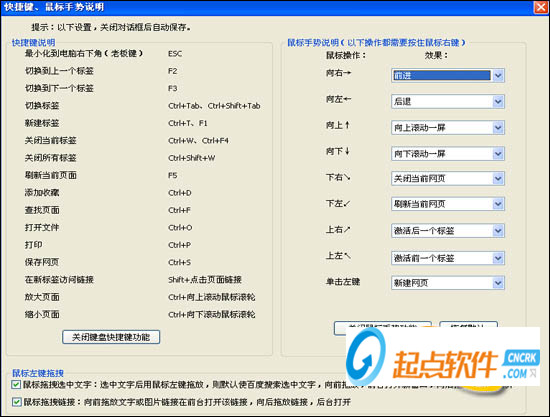Click the 鼠标操作： column header
Viewport: 550px width, 417px height.
[x=346, y=55]
